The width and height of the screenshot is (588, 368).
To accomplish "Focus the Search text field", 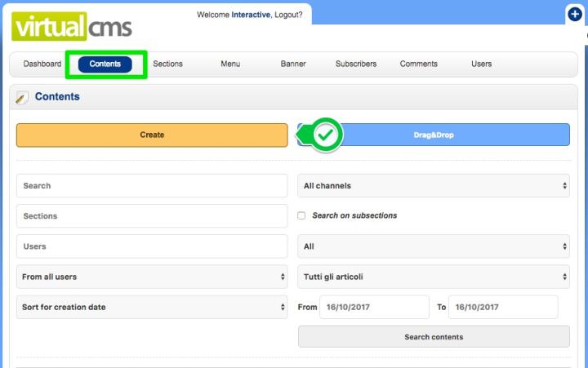I will coord(152,186).
